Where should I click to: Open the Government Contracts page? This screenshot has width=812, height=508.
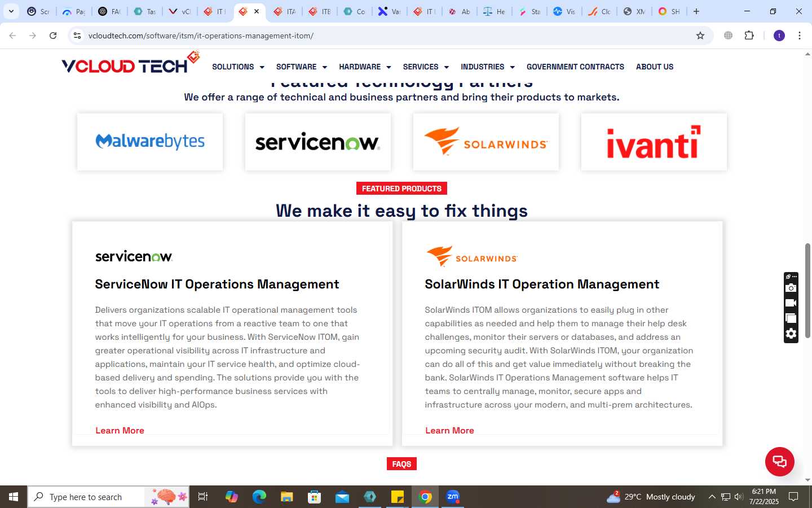pyautogui.click(x=575, y=67)
